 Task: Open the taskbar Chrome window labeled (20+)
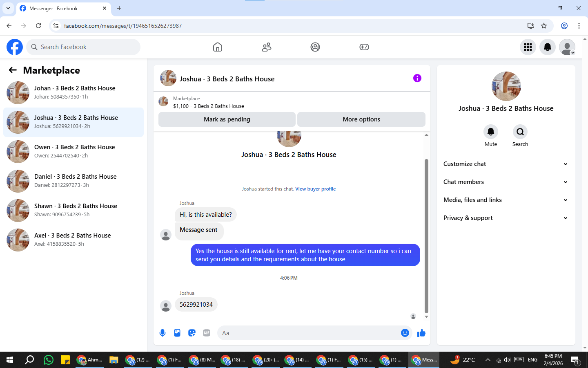tap(265, 360)
